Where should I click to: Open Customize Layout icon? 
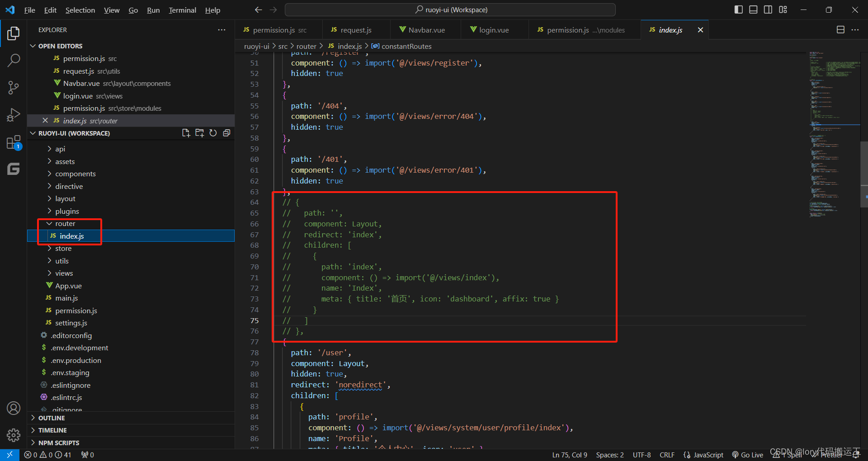pyautogui.click(x=783, y=9)
